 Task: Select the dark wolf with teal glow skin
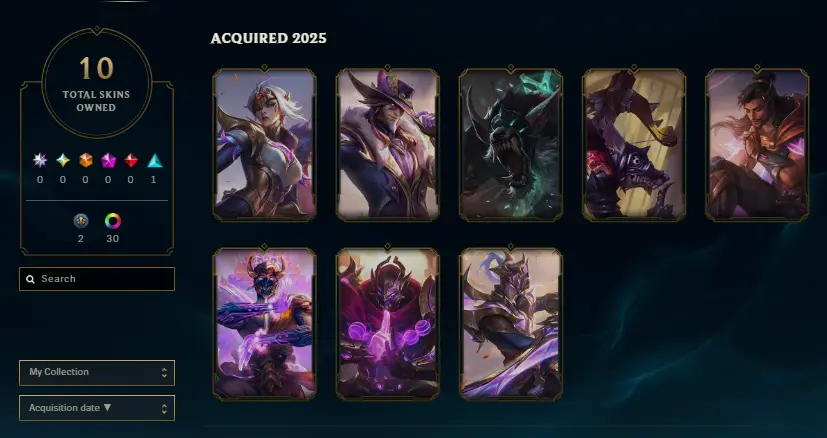tap(511, 145)
